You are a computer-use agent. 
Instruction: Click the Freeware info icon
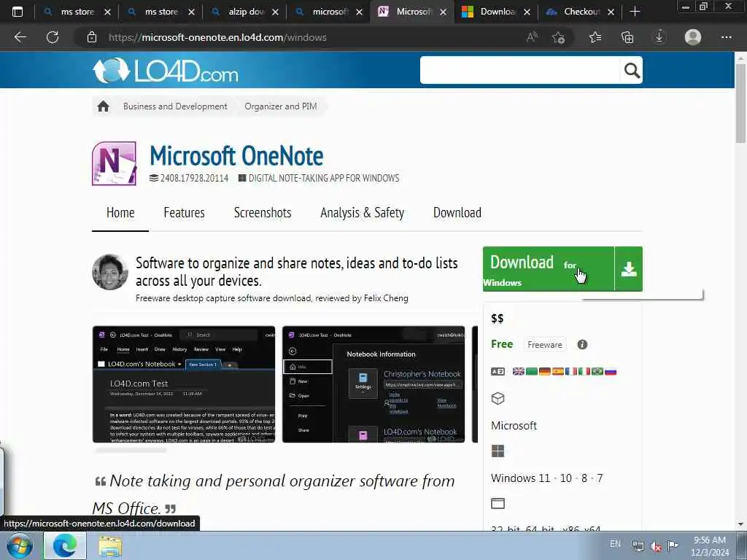tap(582, 344)
